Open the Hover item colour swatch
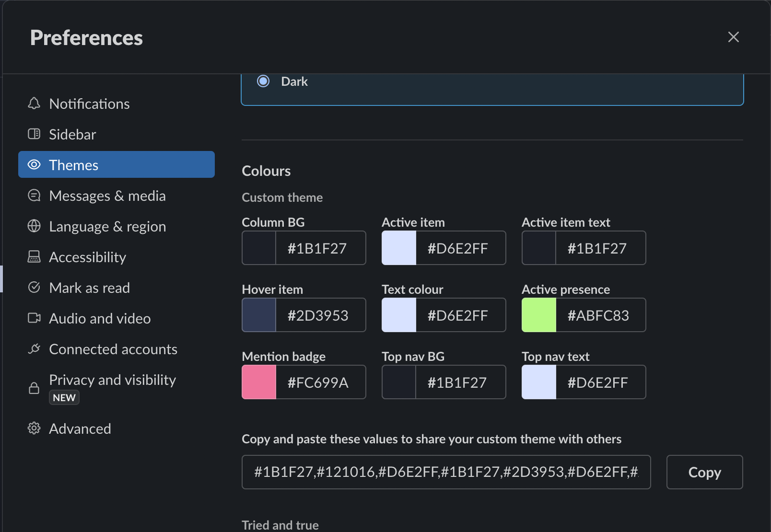The image size is (771, 532). coord(259,315)
